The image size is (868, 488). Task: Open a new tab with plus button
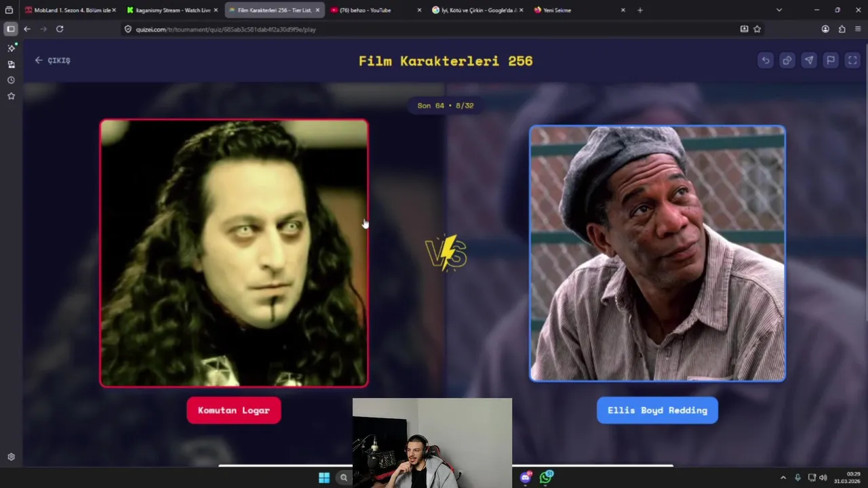[640, 10]
